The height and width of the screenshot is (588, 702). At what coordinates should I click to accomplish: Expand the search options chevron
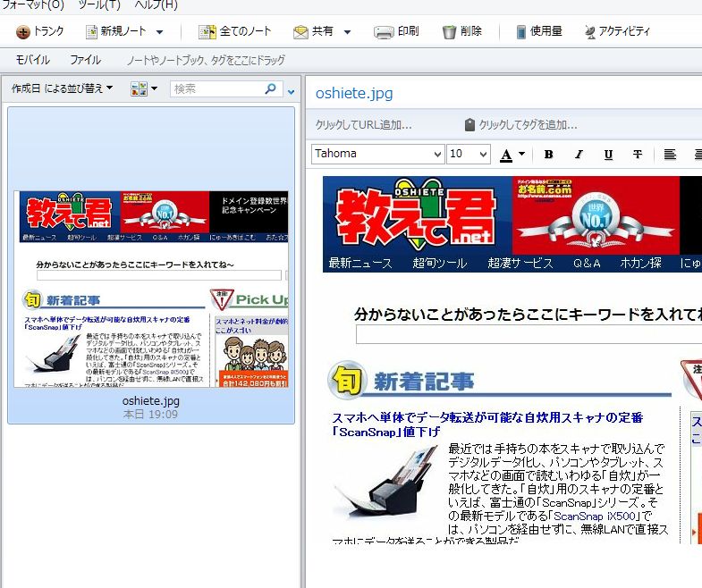coord(291,92)
